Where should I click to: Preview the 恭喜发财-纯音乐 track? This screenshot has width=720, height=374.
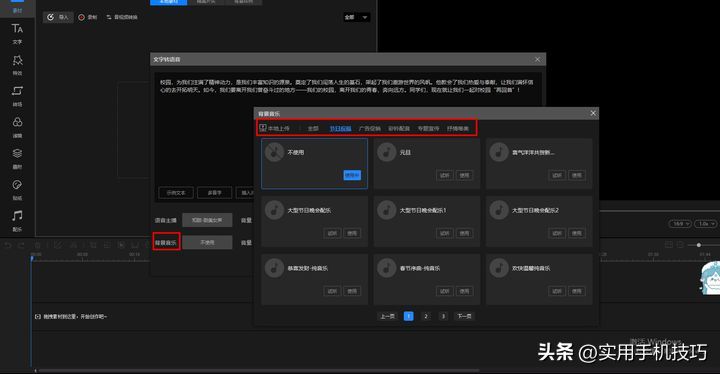click(x=332, y=291)
